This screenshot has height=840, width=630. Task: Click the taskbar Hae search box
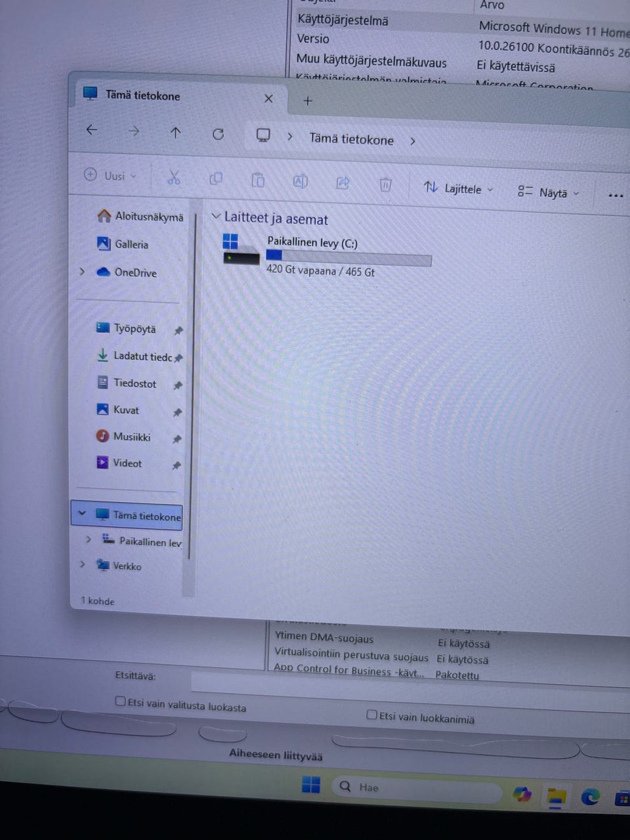tap(417, 789)
